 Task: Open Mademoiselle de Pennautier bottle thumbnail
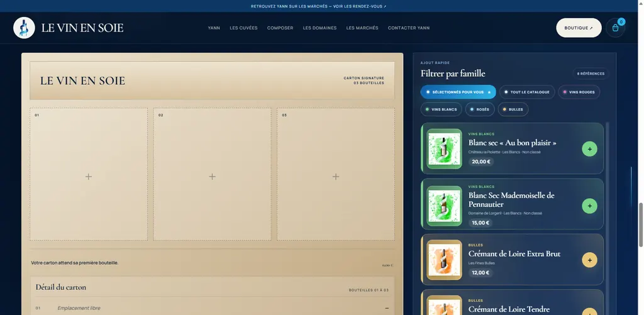coord(445,206)
